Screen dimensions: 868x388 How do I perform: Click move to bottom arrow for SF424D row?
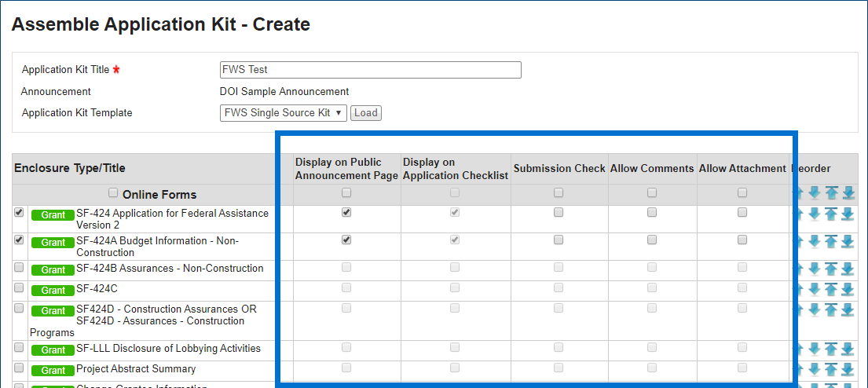pyautogui.click(x=848, y=309)
